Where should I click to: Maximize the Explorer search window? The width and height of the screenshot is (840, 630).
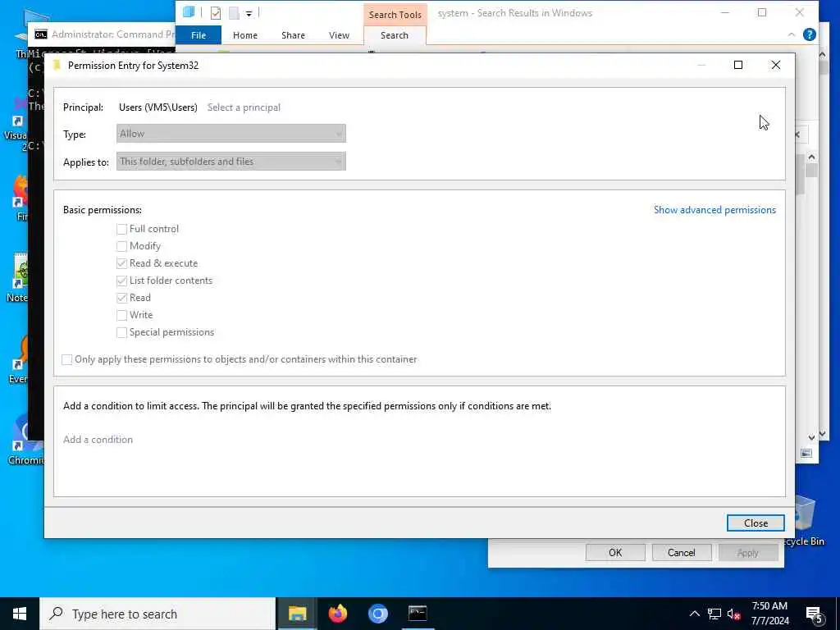pyautogui.click(x=762, y=12)
